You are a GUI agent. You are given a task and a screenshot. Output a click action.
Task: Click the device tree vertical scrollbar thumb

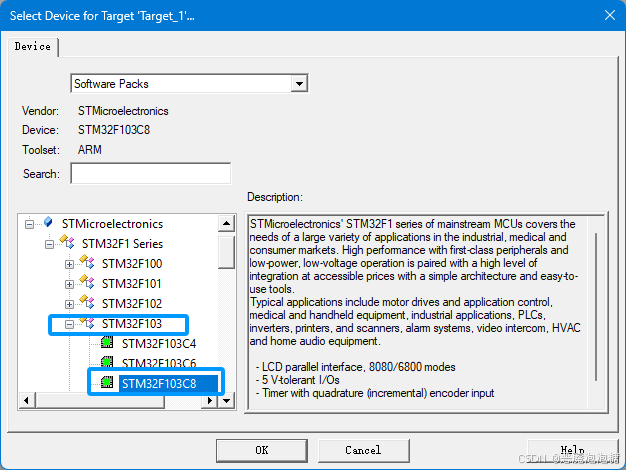point(226,252)
